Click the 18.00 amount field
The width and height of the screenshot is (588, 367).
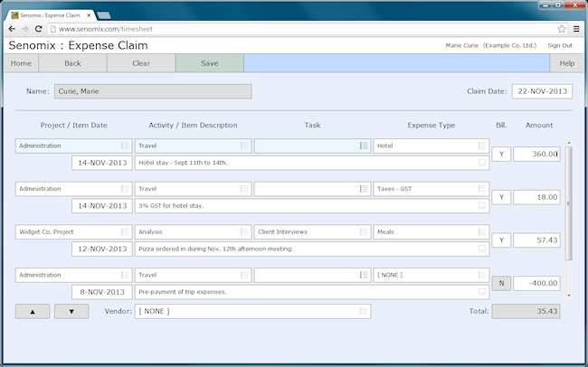click(x=536, y=197)
